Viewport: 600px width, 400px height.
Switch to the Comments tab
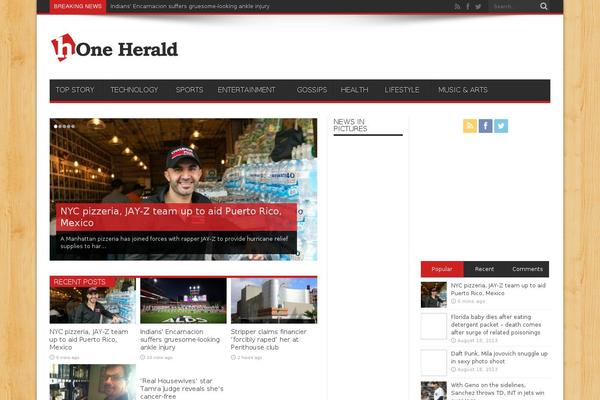(527, 269)
